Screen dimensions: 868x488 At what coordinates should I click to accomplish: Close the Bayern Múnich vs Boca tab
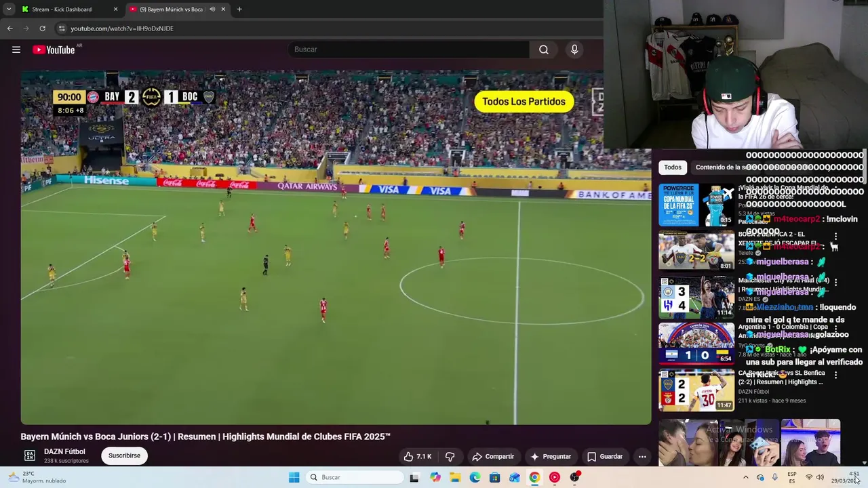coord(223,9)
